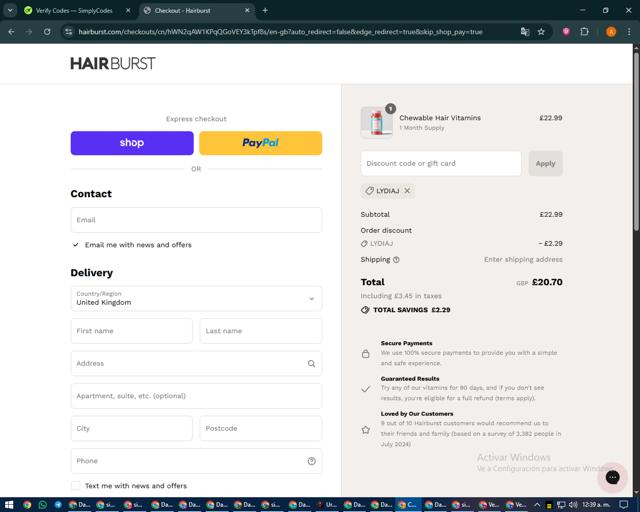The image size is (640, 512).
Task: Open WhatsApp from the taskbar
Action: pos(43,505)
